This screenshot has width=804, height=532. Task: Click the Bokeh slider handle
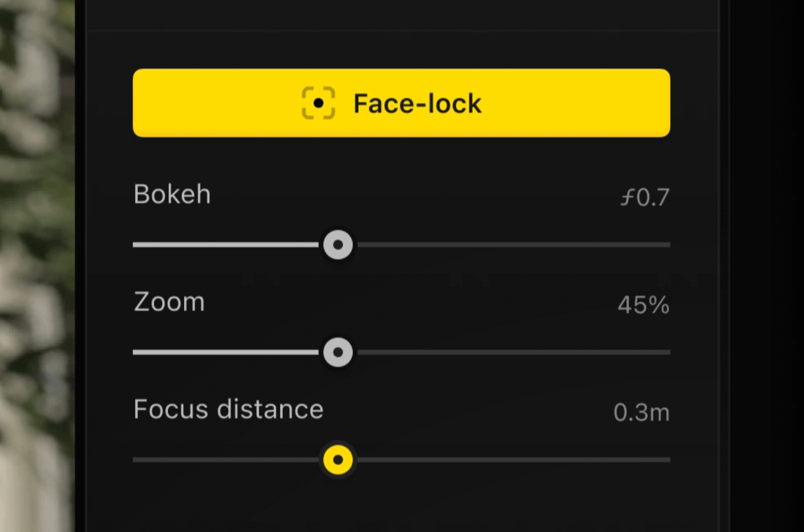click(x=338, y=245)
